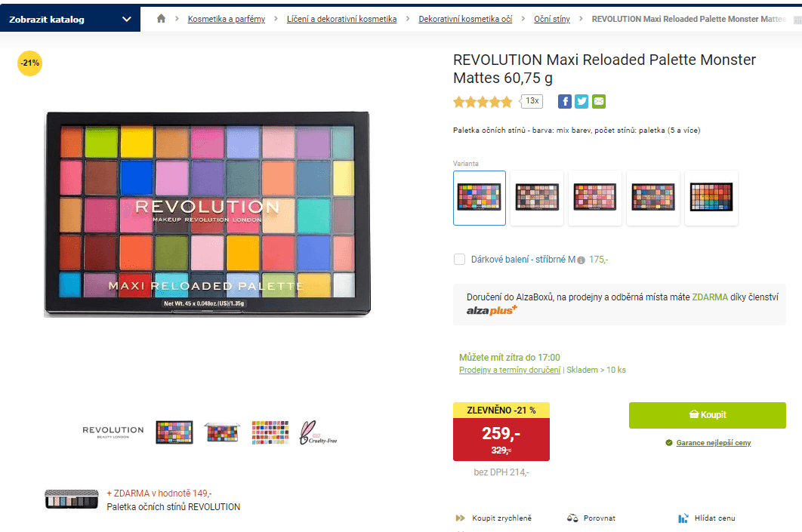
Task: Click Garance nejlepší ceny link
Action: [x=713, y=443]
